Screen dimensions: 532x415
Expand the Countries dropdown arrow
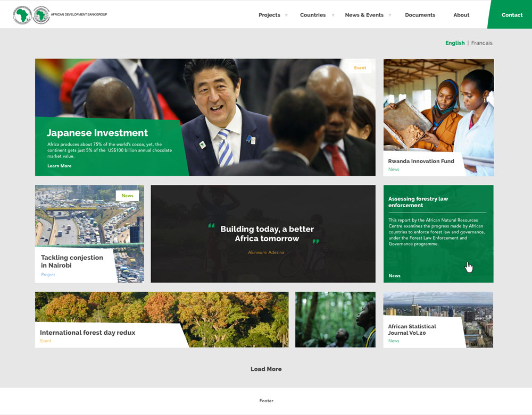point(333,15)
